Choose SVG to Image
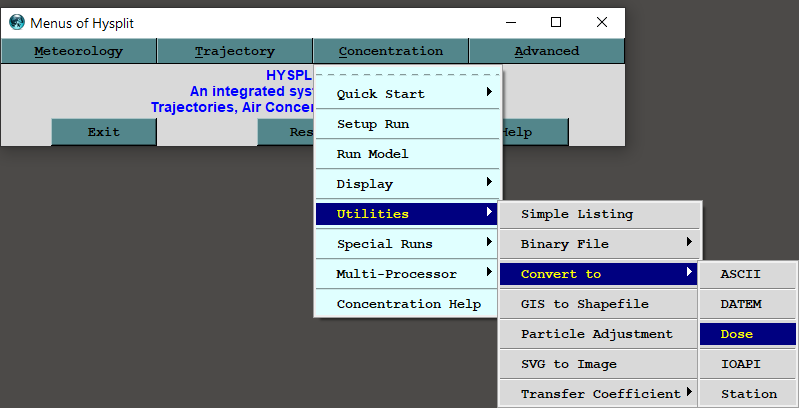The height and width of the screenshot is (408, 799). point(600,364)
